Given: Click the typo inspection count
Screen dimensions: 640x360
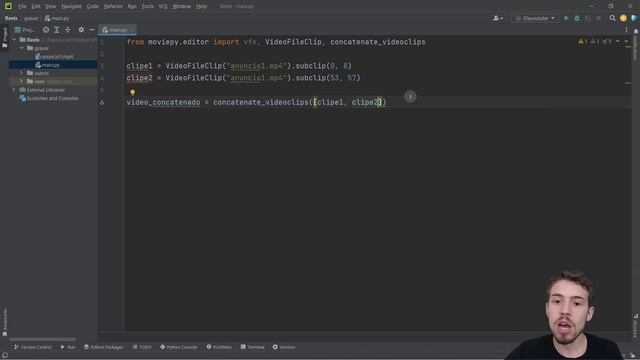Looking at the screenshot, I should [x=607, y=41].
